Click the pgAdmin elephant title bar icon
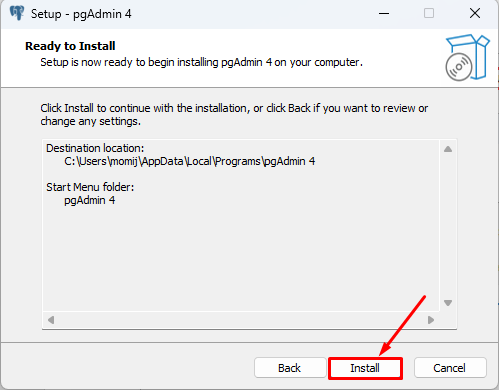This screenshot has height=390, width=499. coord(17,13)
